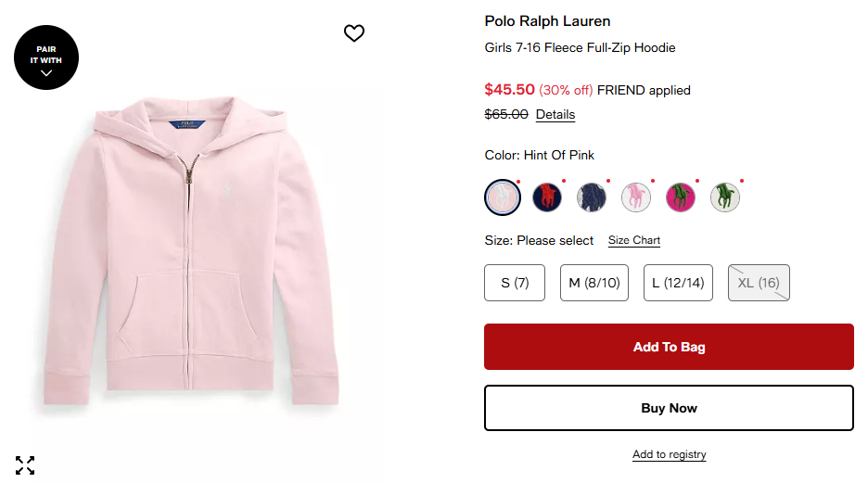Screen dimensions: 868x483
Task: Select the Hint Of Pink color swatch
Action: 503,197
